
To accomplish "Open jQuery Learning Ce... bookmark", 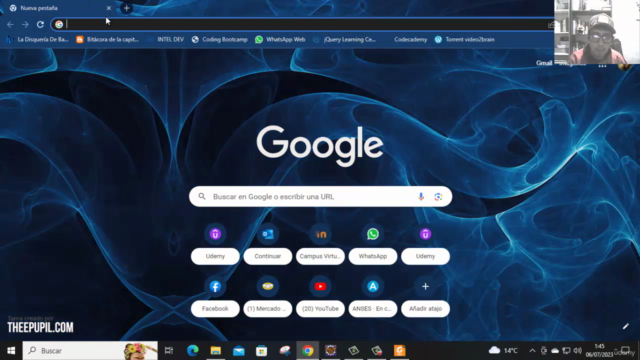I will pyautogui.click(x=345, y=40).
